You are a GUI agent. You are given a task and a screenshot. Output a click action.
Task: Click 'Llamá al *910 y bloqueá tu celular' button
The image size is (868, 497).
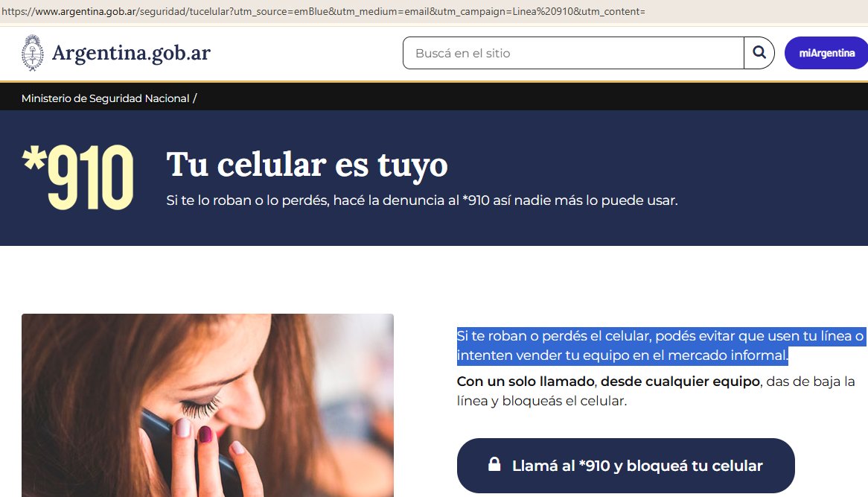(x=625, y=466)
